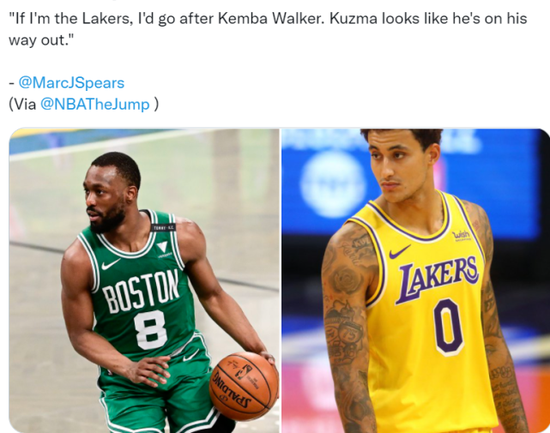The image size is (550, 433).
Task: Click the Nike swoosh on the green shorts
Action: (191, 356)
